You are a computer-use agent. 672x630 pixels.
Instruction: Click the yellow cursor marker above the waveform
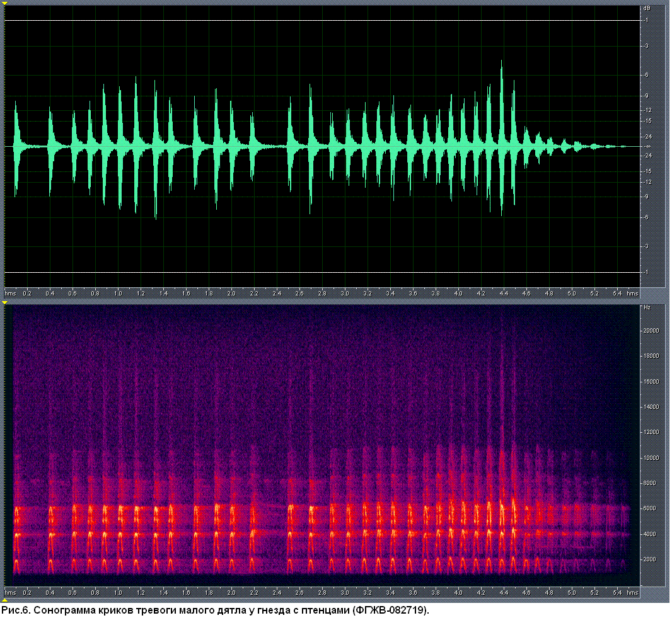point(4,3)
